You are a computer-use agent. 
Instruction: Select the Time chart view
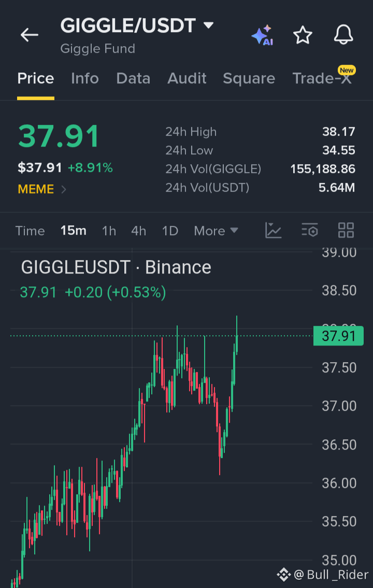tap(30, 231)
